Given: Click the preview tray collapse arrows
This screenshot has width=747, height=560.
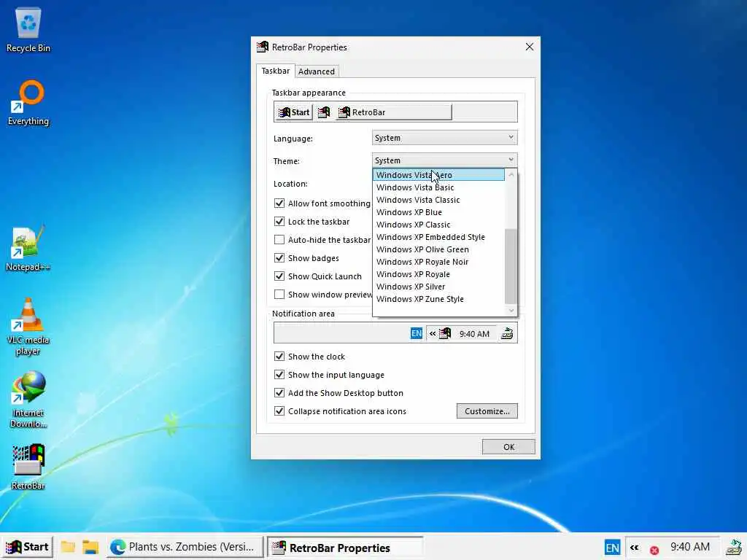Looking at the screenshot, I should 432,333.
